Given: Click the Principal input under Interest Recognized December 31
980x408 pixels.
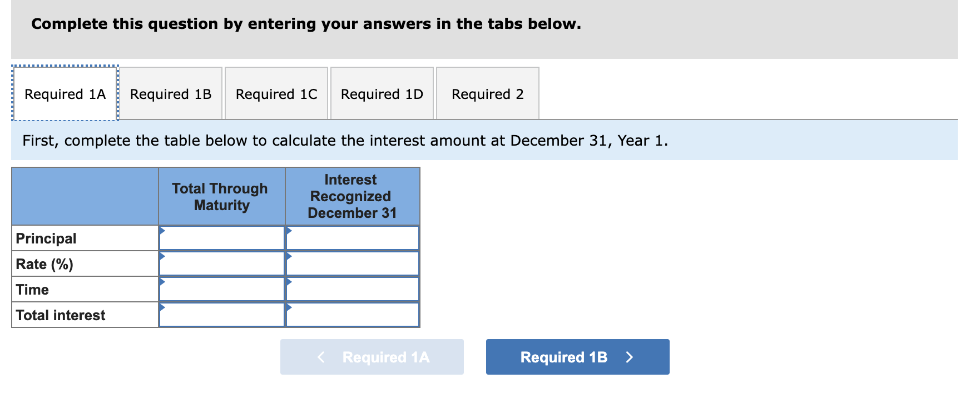Looking at the screenshot, I should (352, 238).
